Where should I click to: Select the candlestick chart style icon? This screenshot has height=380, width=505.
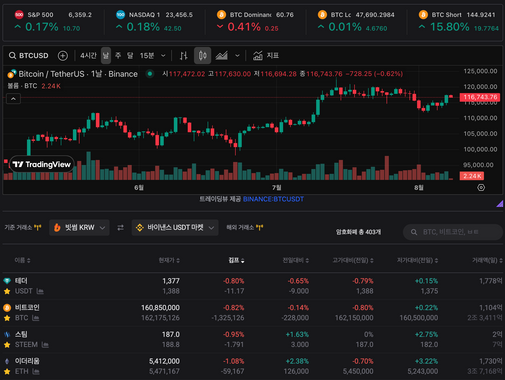click(x=203, y=56)
